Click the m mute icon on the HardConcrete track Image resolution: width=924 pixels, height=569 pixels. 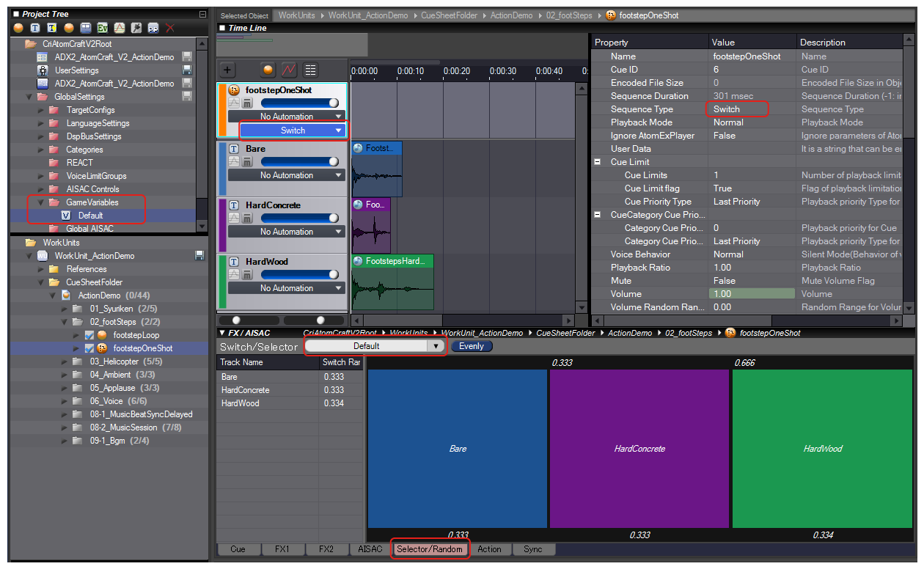click(x=247, y=218)
